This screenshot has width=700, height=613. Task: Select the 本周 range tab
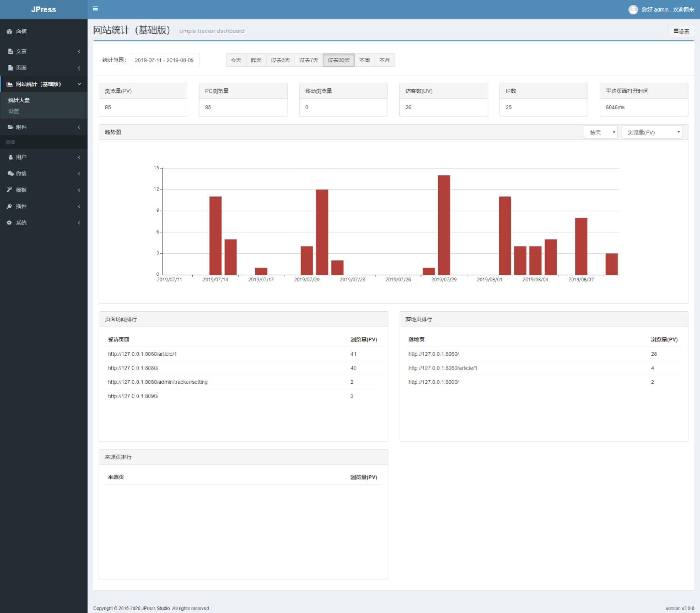(x=365, y=60)
